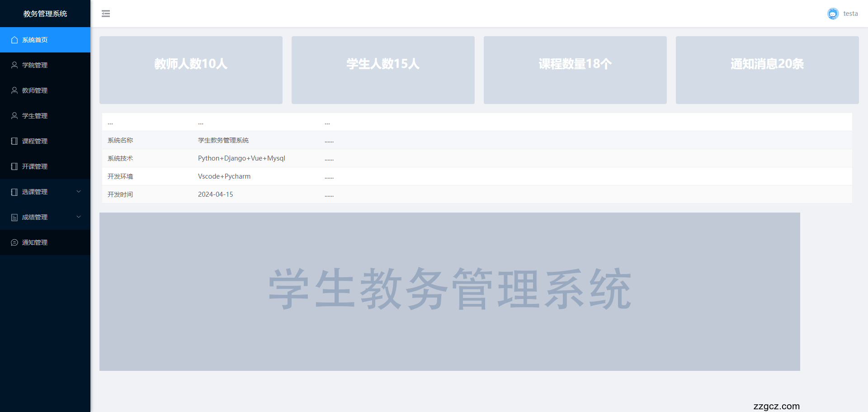Click the 课程数量18个 statistics card
868x412 pixels.
pos(575,70)
